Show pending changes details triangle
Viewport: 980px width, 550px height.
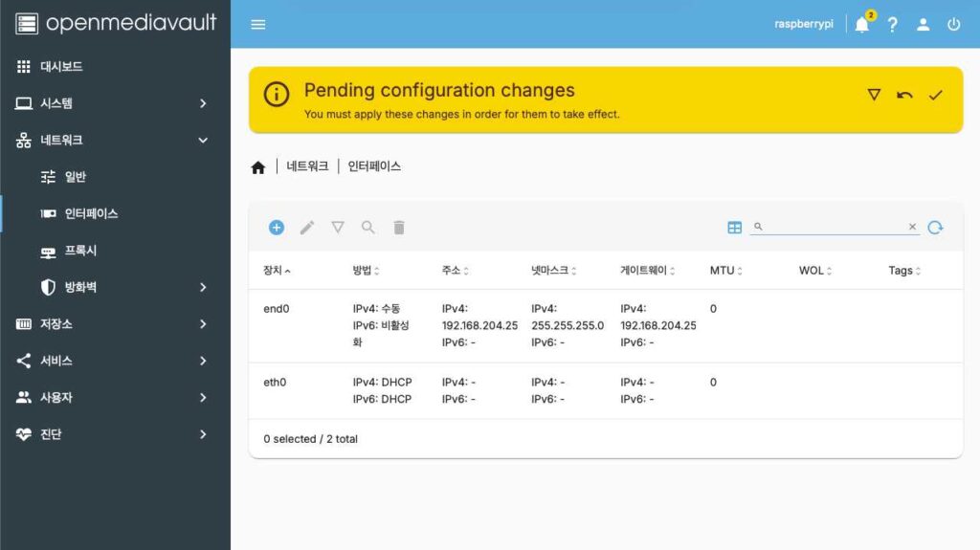875,95
